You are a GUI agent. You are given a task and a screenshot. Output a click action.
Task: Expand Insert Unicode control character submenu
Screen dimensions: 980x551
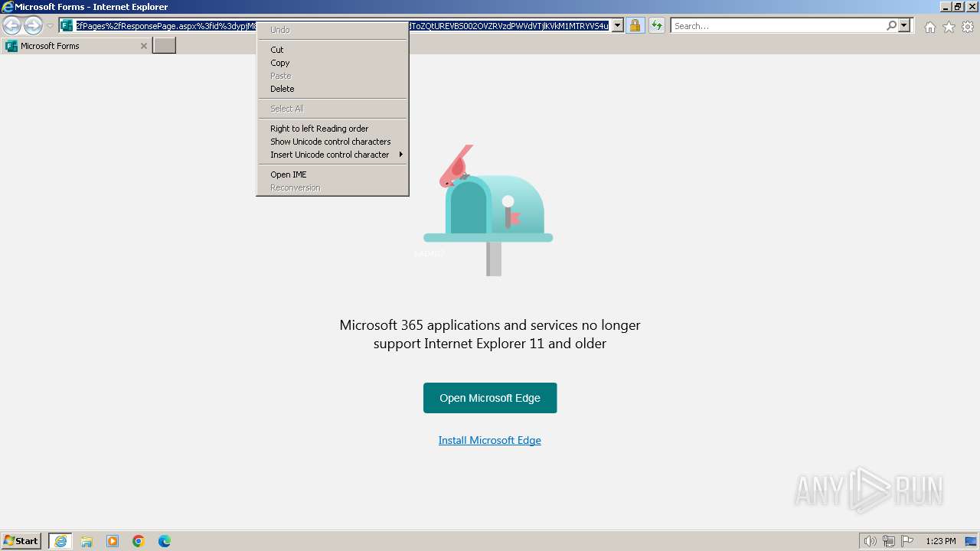point(332,155)
